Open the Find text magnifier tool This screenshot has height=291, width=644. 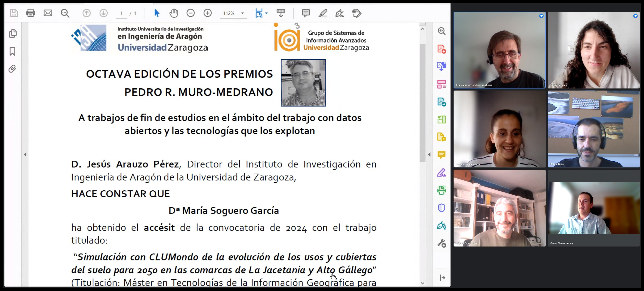pos(65,13)
